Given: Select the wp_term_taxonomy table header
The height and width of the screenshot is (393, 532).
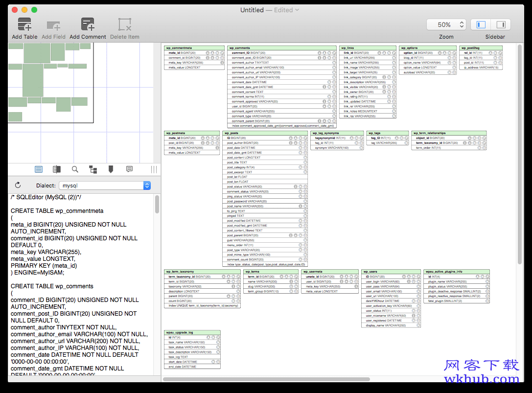Looking at the screenshot, I should (203, 272).
